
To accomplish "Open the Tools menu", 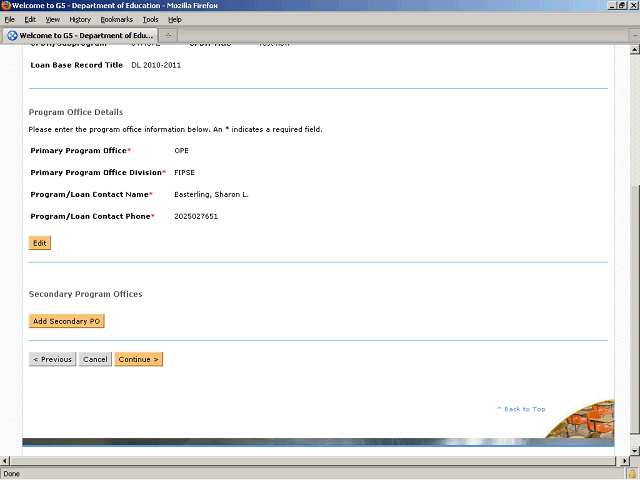I will click(x=150, y=20).
